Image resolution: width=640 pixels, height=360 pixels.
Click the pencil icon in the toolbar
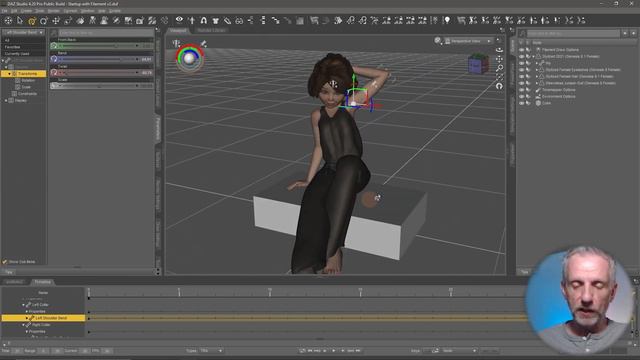[227, 20]
